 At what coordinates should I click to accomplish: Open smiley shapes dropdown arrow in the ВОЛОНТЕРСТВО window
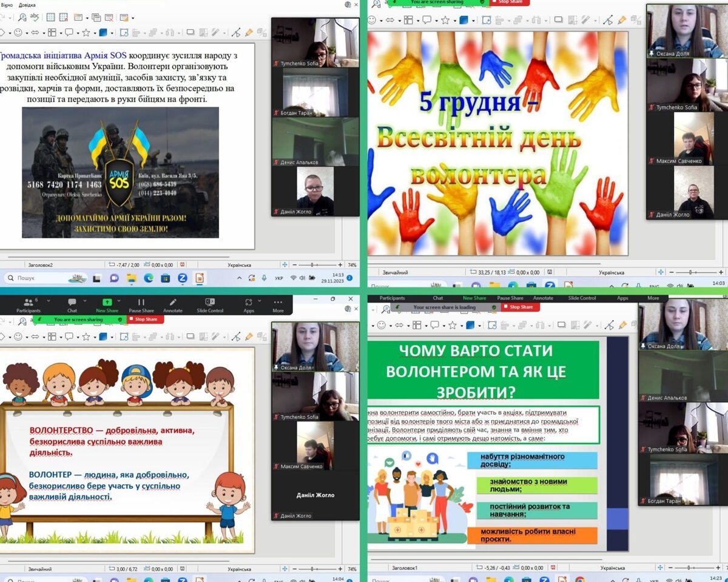click(x=25, y=337)
